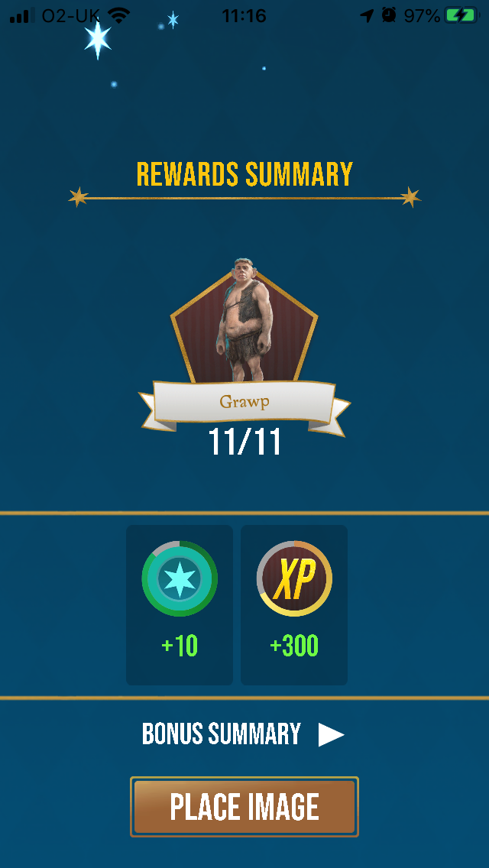Tap the Wi-Fi status icon
The image size is (489, 868).
(119, 15)
